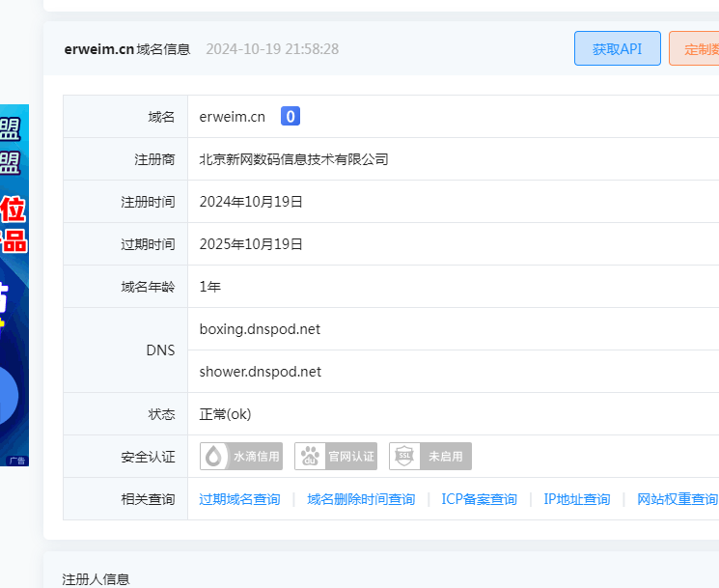Click the 注册商 row label
The image size is (719, 588).
pyautogui.click(x=154, y=159)
